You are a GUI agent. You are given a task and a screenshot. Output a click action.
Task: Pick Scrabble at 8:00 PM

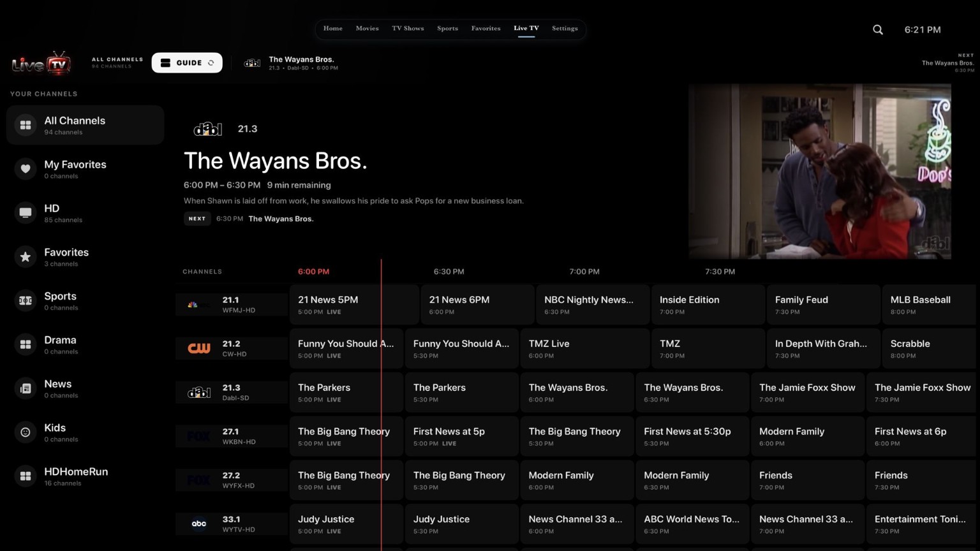click(x=929, y=348)
